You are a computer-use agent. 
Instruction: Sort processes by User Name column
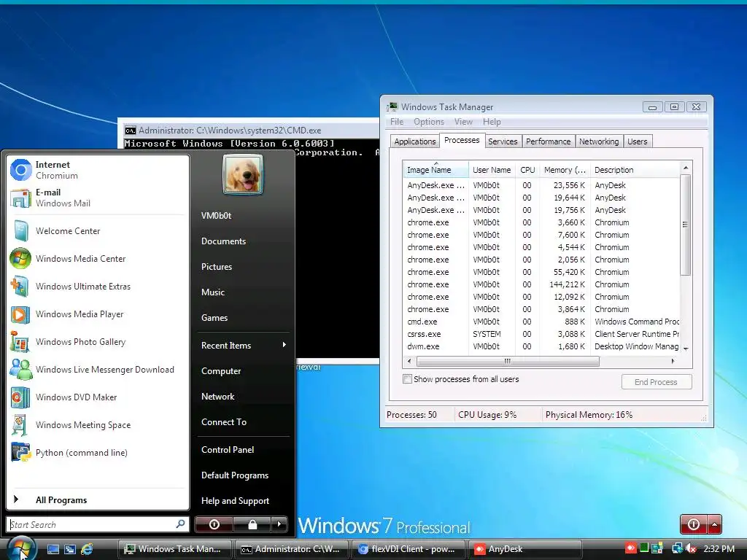click(492, 170)
